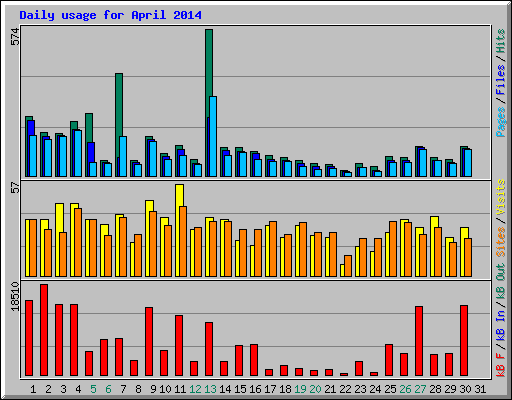Click the red kB bar for day 25
The height and width of the screenshot is (400, 512).
pos(389,360)
